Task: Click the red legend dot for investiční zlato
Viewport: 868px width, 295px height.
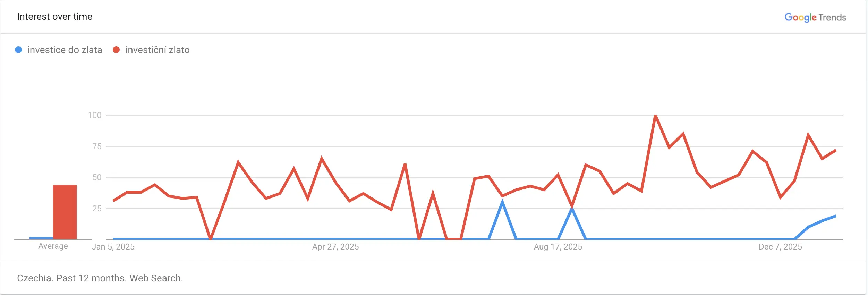Action: [x=116, y=50]
